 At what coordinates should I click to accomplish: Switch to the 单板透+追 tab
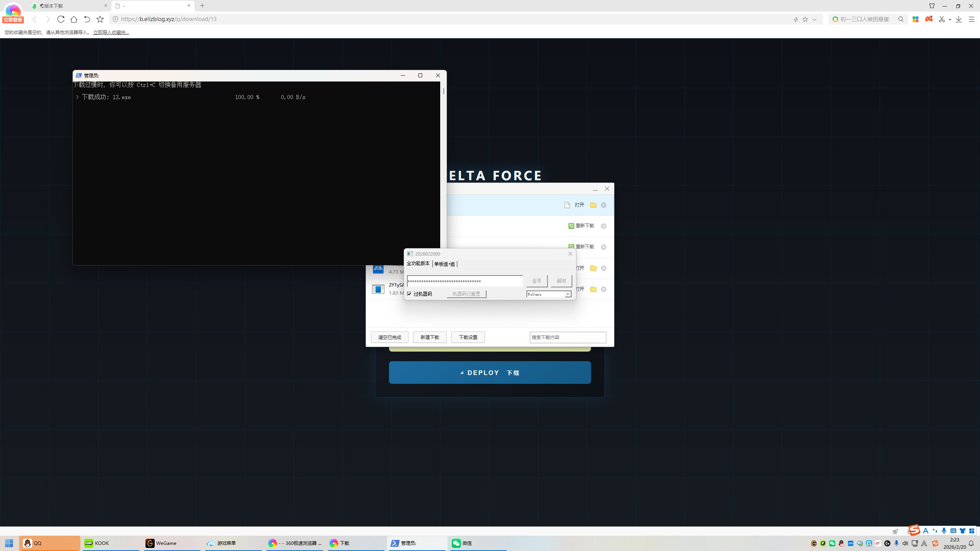[444, 264]
